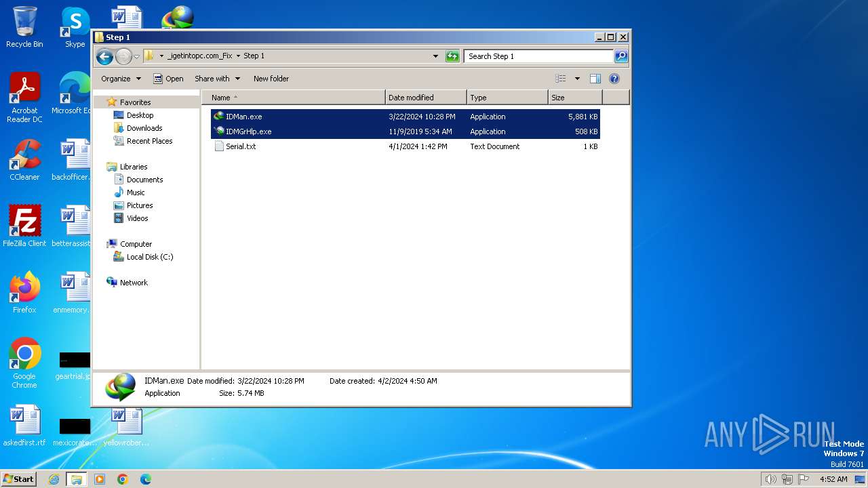Click Internet Explorer taskbar icon

pos(54,479)
